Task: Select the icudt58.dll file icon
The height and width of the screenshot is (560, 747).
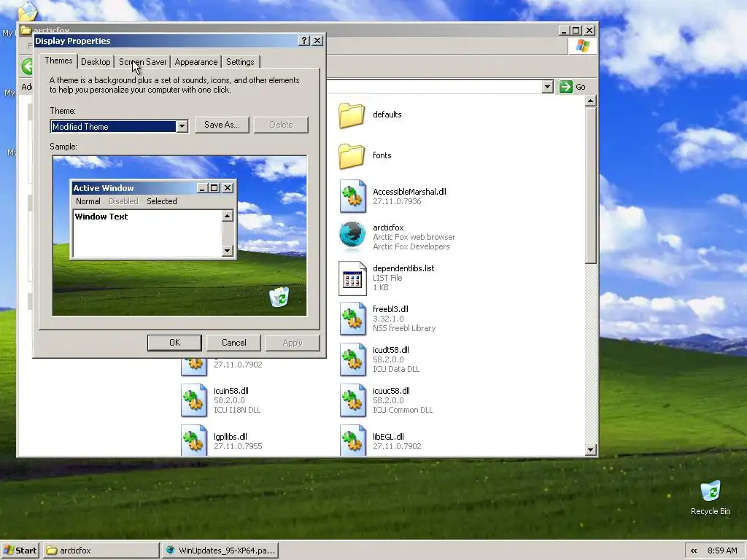Action: click(x=352, y=359)
